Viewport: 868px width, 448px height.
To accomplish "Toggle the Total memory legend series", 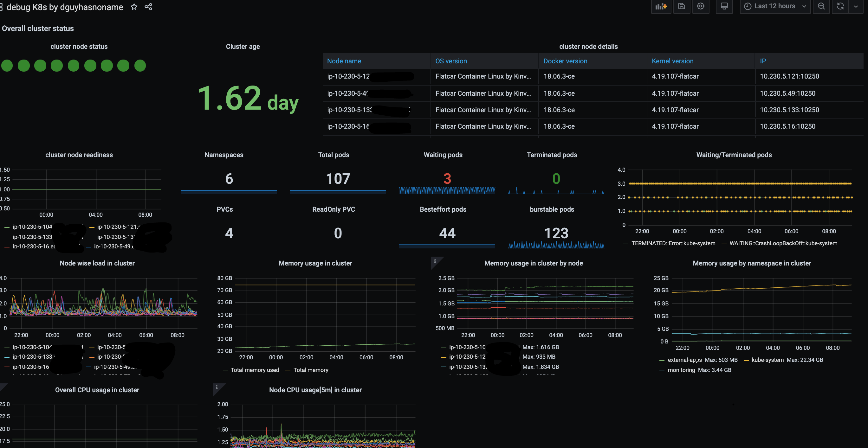I will tap(311, 370).
